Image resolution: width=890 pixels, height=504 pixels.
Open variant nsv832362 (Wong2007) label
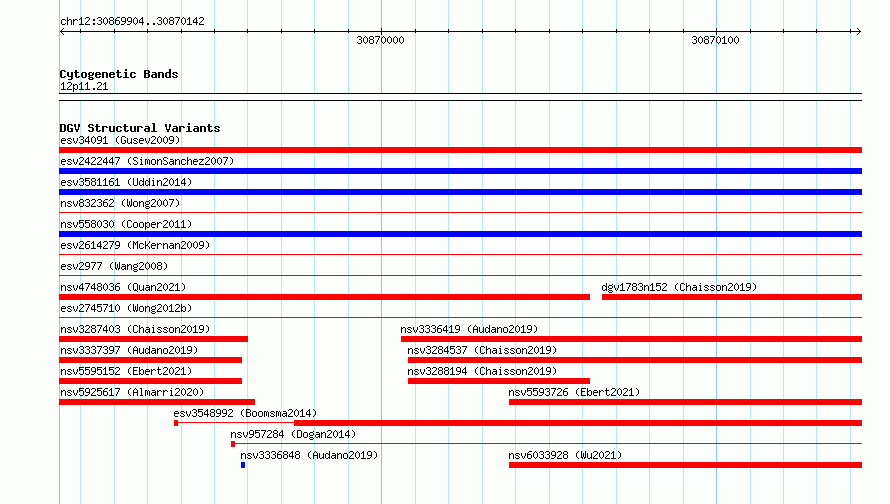tap(120, 203)
